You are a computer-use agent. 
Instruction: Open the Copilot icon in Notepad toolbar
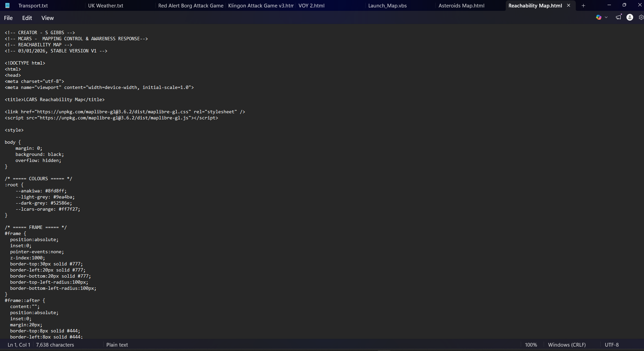tap(598, 17)
